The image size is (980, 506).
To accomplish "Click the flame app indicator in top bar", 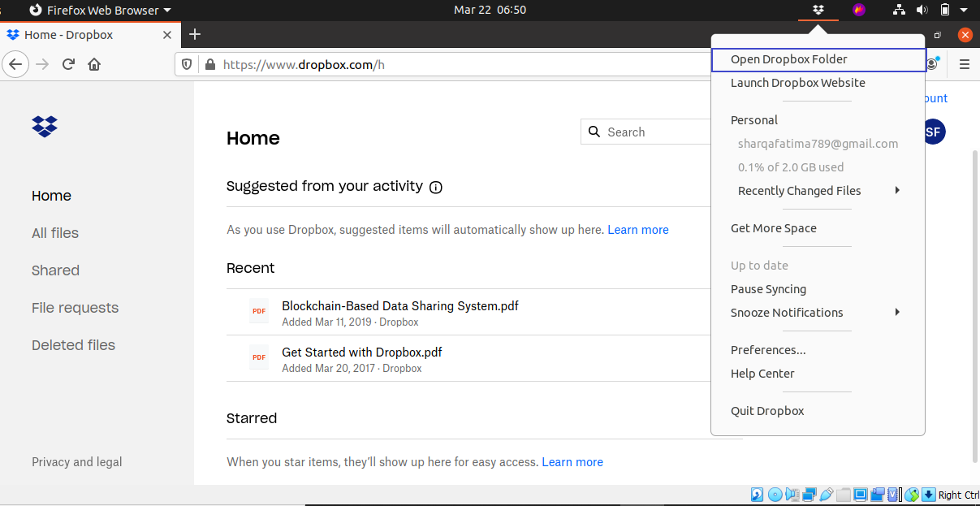I will pos(859,10).
